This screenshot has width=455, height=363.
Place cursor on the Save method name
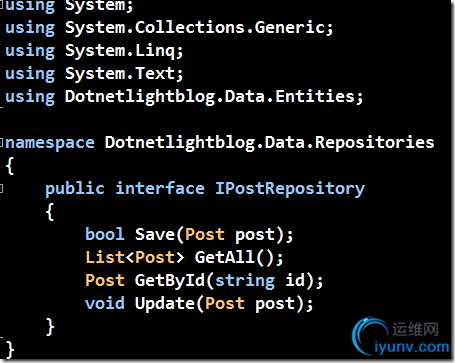pos(155,234)
